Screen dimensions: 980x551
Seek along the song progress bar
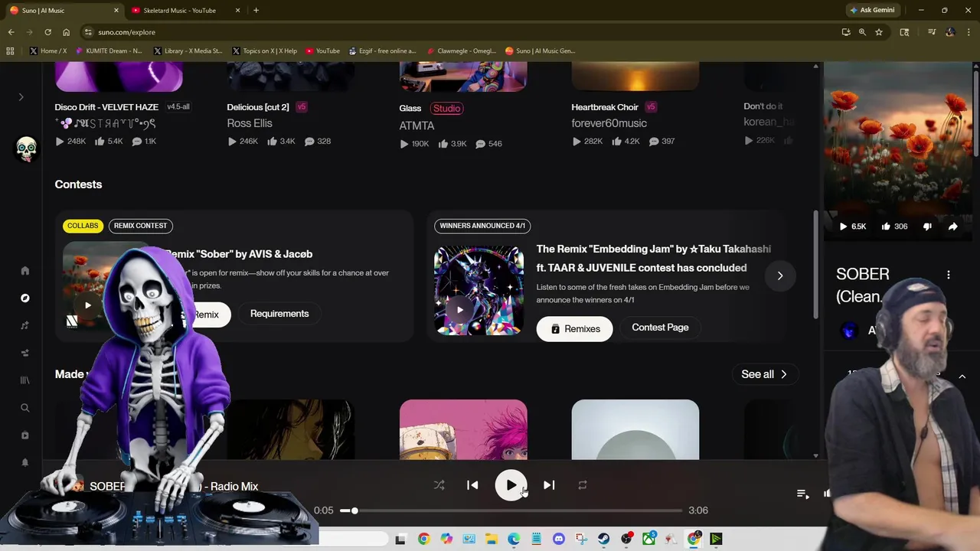point(511,510)
